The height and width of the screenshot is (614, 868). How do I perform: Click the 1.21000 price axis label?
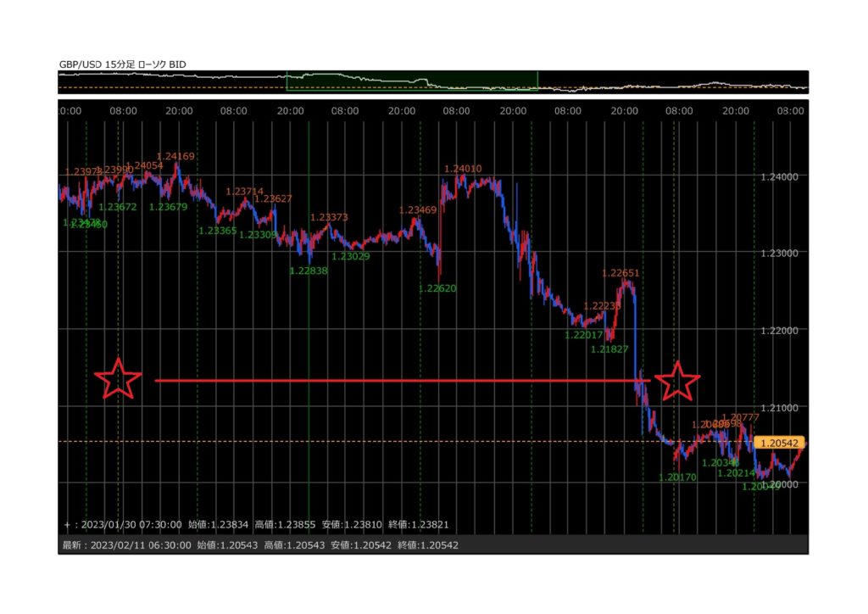point(781,407)
